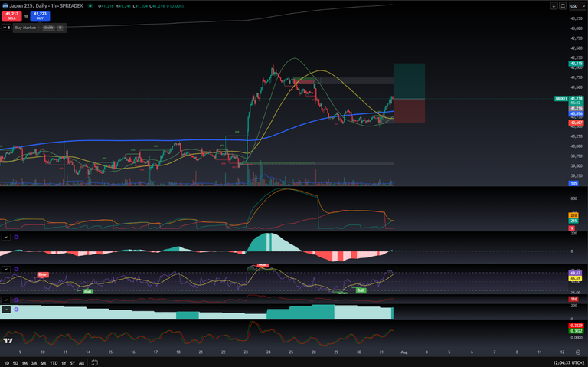Screen dimensions: 588x367
Task: Click the red 40,607 stop price label
Action: coord(576,123)
